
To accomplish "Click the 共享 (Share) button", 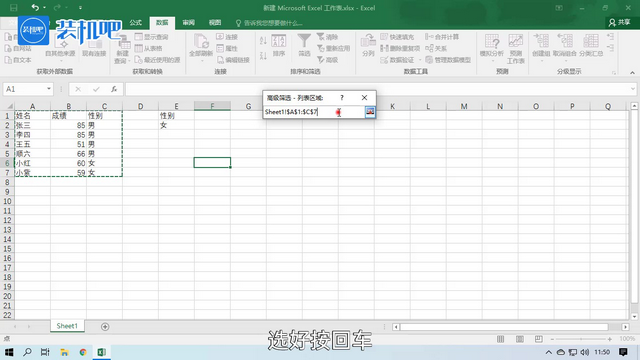I will [620, 22].
